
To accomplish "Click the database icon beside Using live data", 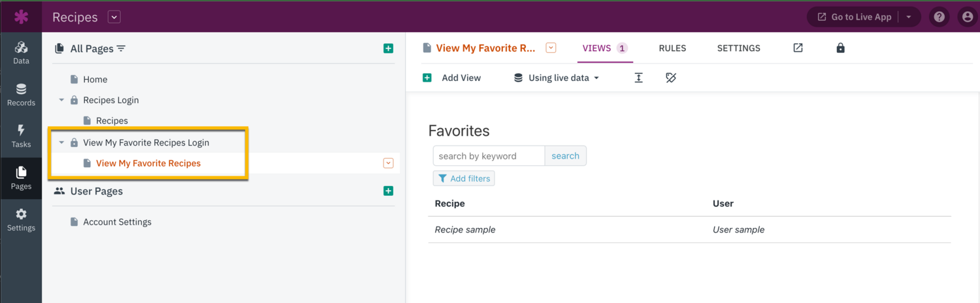I will 518,78.
